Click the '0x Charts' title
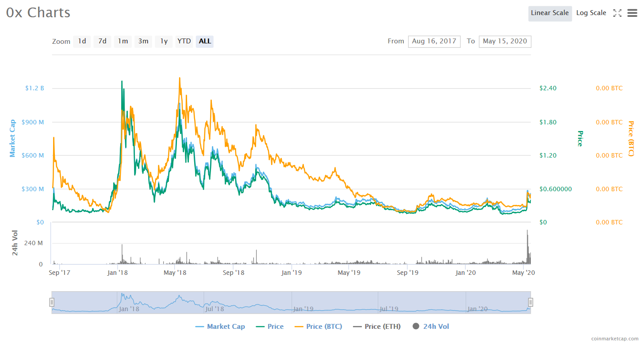The height and width of the screenshot is (343, 644). (x=38, y=12)
